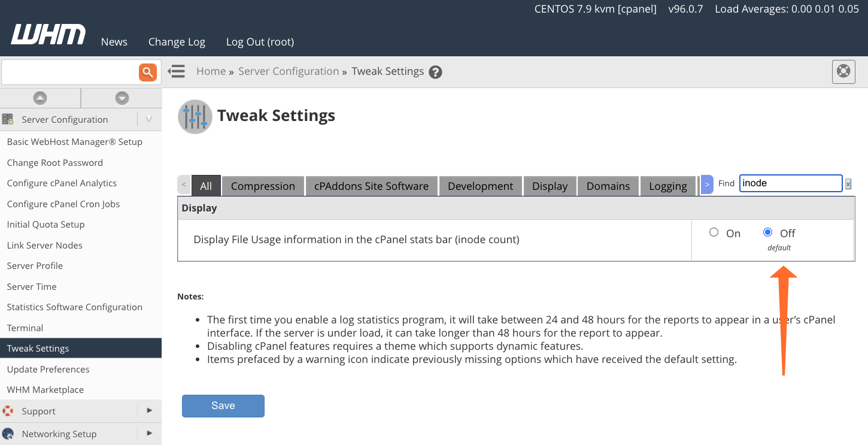
Task: Collapse all sidebar sections with up arrow
Action: (x=40, y=98)
